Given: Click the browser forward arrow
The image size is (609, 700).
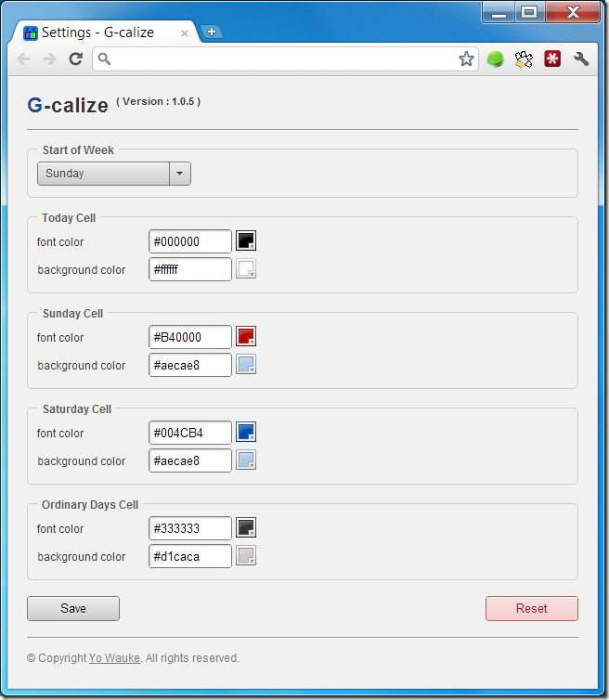Looking at the screenshot, I should (49, 58).
